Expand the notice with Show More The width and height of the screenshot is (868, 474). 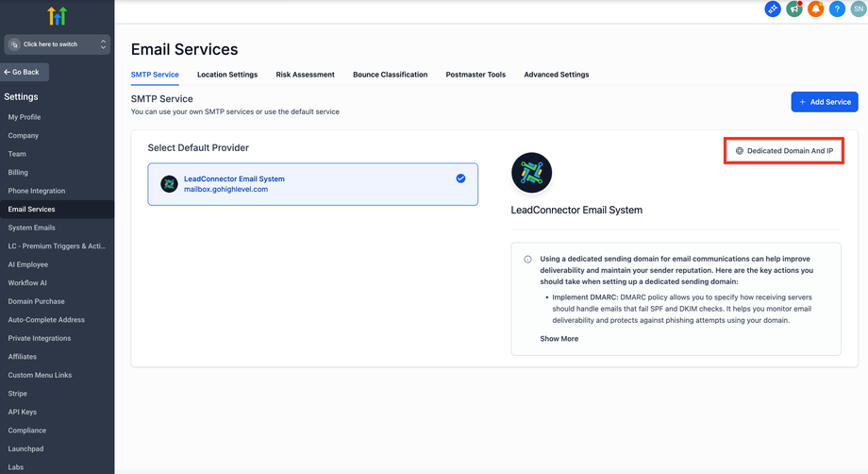[x=559, y=338]
